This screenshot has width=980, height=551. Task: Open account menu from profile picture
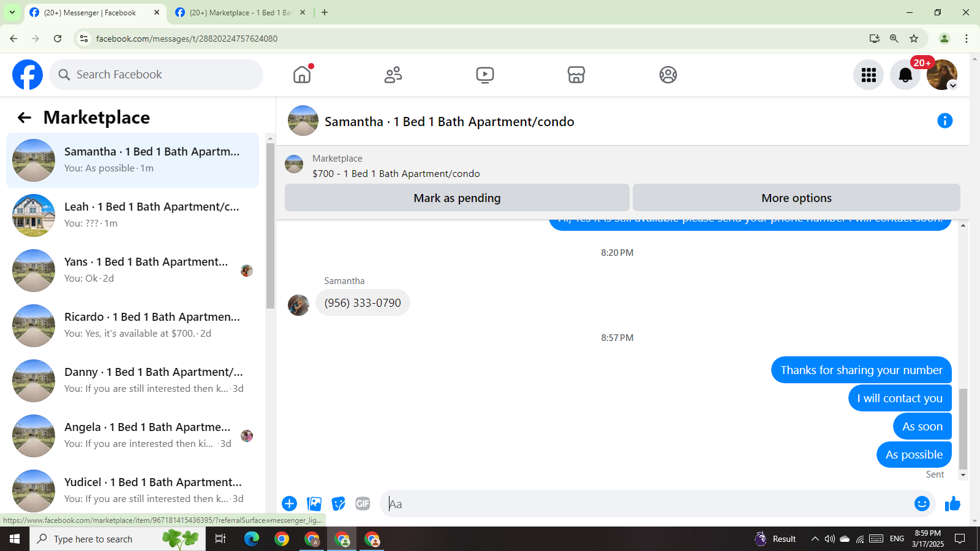(942, 75)
